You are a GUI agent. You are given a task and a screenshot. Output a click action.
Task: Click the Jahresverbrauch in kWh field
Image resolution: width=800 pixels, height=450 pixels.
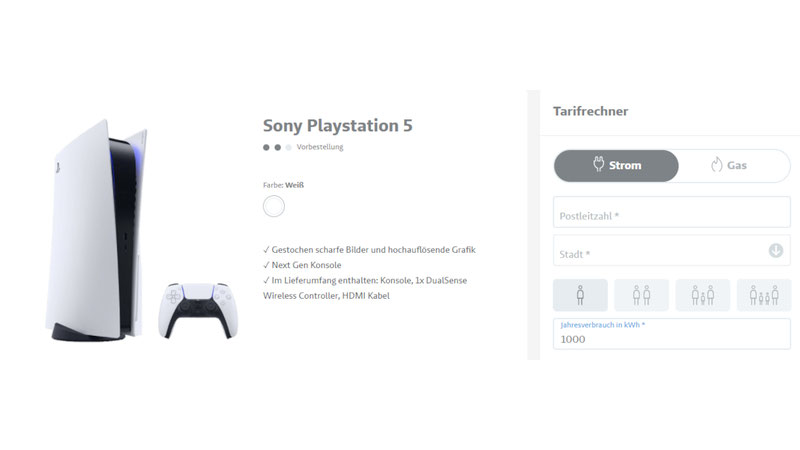coord(672,334)
